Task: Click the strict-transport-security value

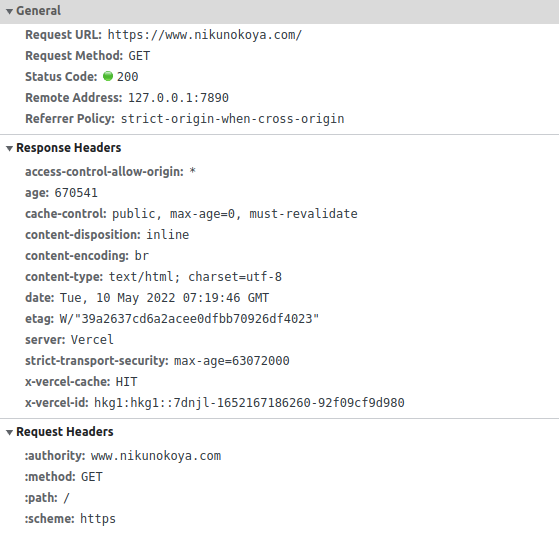Action: pos(232,361)
